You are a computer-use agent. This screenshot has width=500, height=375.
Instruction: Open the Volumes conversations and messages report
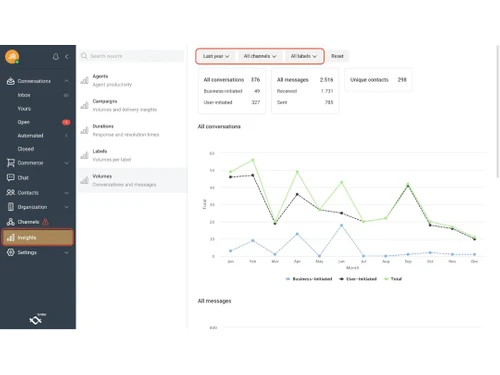(x=132, y=181)
